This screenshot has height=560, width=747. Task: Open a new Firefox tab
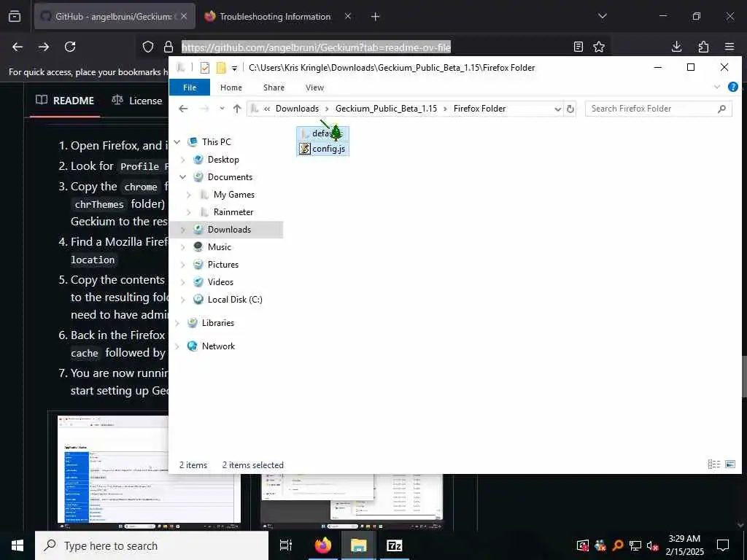pos(376,17)
